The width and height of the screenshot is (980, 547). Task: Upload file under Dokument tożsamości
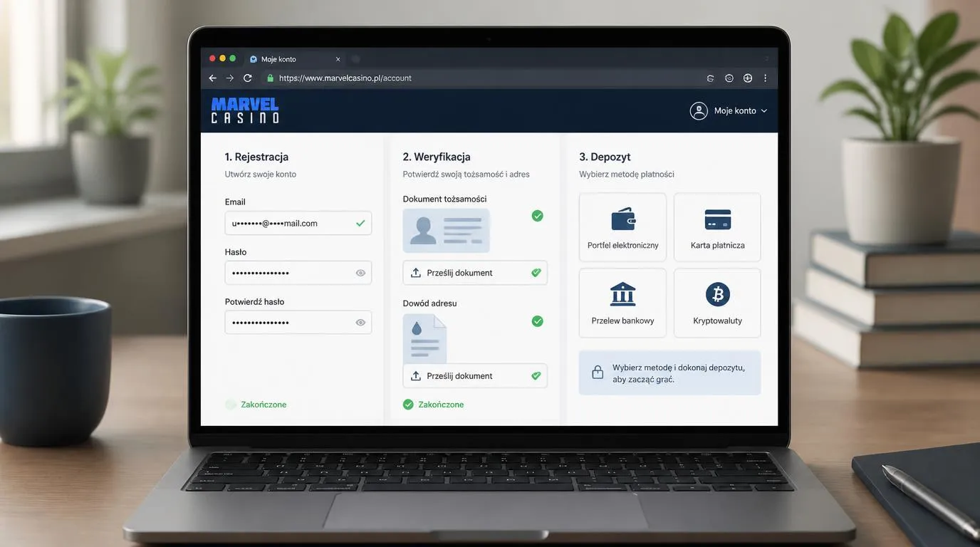pos(475,273)
